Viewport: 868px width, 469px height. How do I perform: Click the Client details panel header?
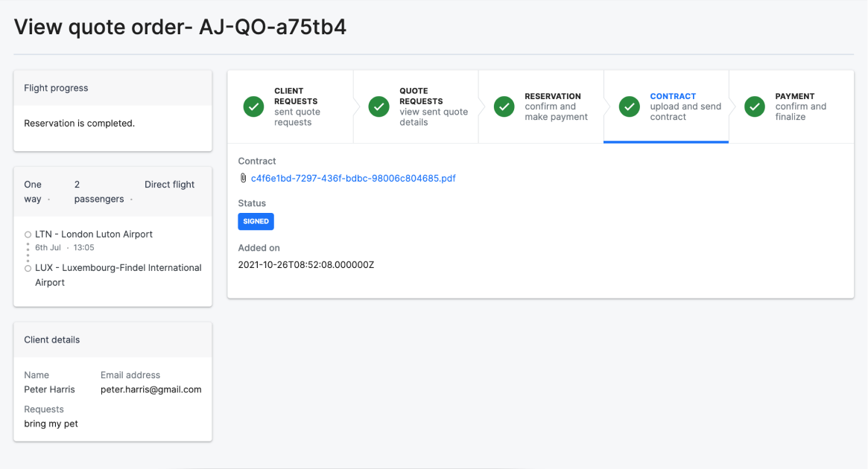click(x=113, y=339)
